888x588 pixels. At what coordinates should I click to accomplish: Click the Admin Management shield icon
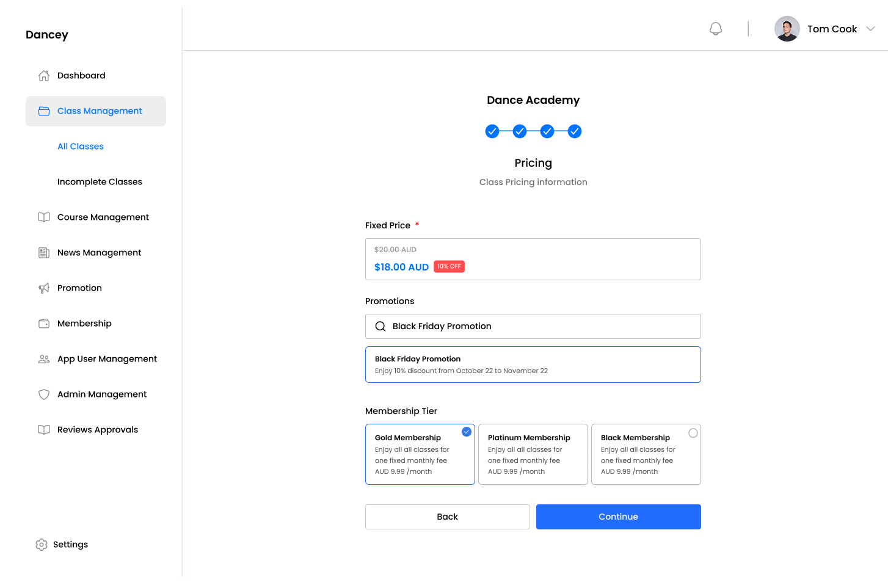click(x=43, y=394)
